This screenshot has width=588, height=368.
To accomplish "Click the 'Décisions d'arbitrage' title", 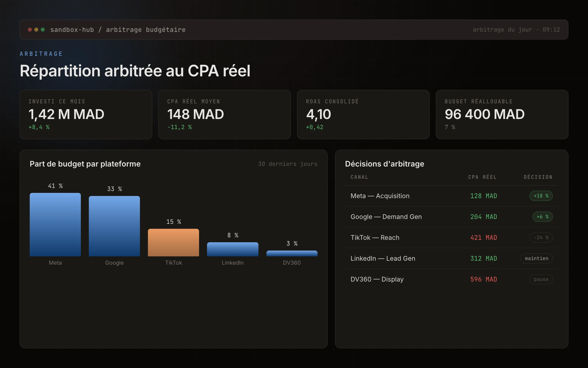I will 385,164.
